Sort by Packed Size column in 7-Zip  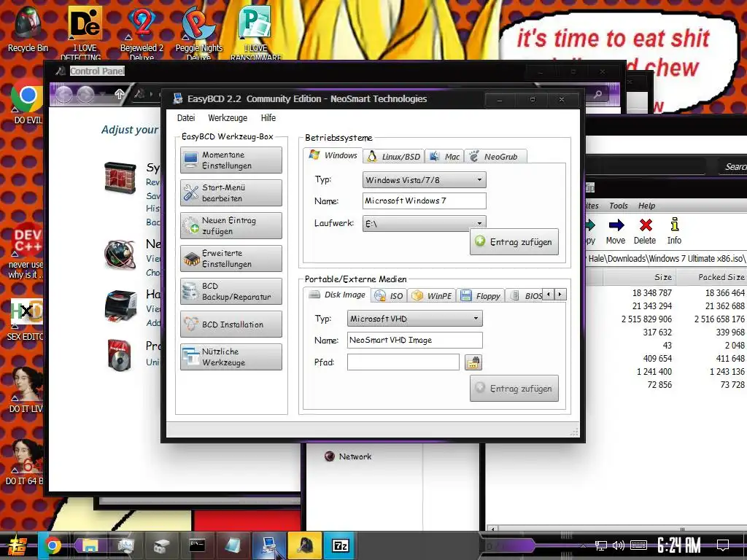[x=712, y=277]
